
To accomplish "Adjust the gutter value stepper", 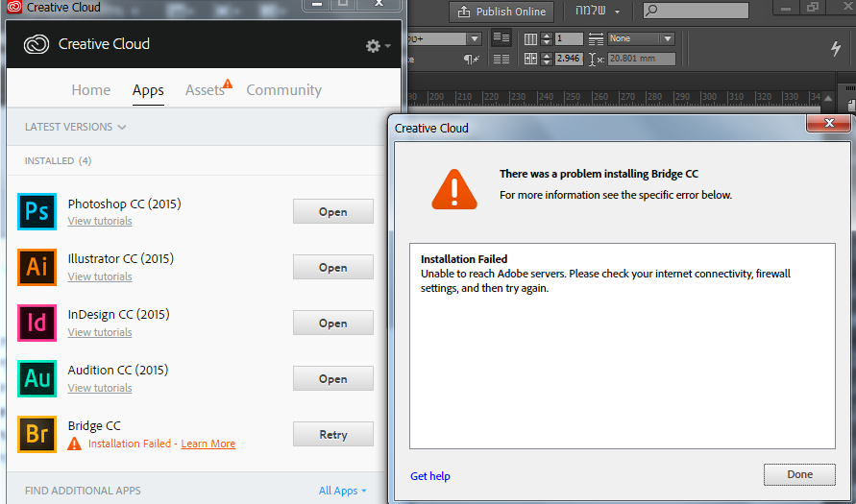I will [547, 59].
